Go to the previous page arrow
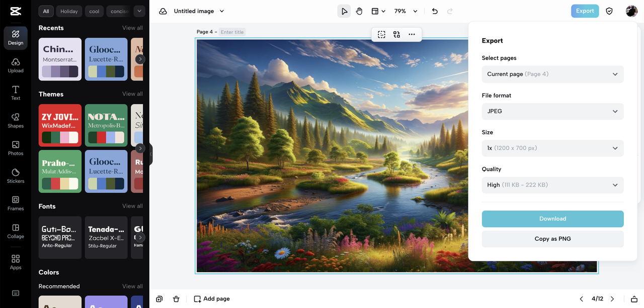This screenshot has width=644, height=308. click(582, 299)
